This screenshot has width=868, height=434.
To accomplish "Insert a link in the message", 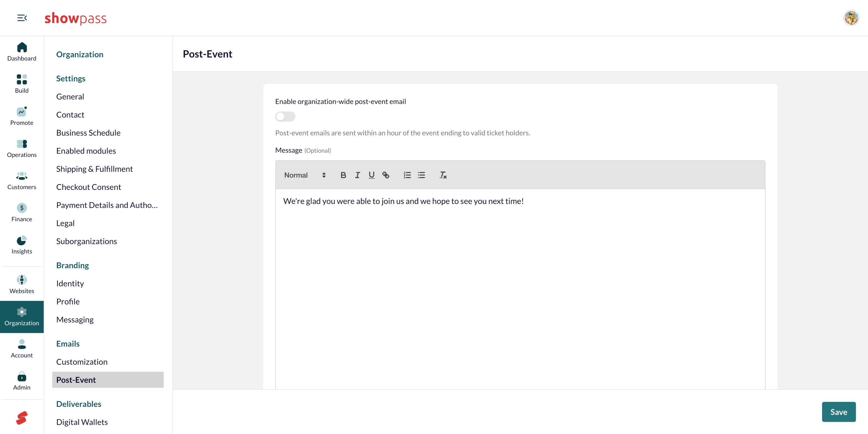I will (x=386, y=175).
